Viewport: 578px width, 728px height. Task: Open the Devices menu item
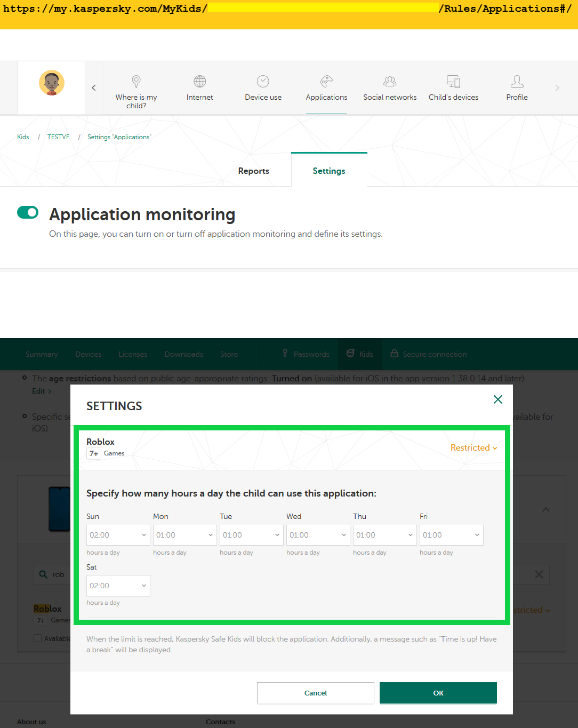tap(89, 354)
